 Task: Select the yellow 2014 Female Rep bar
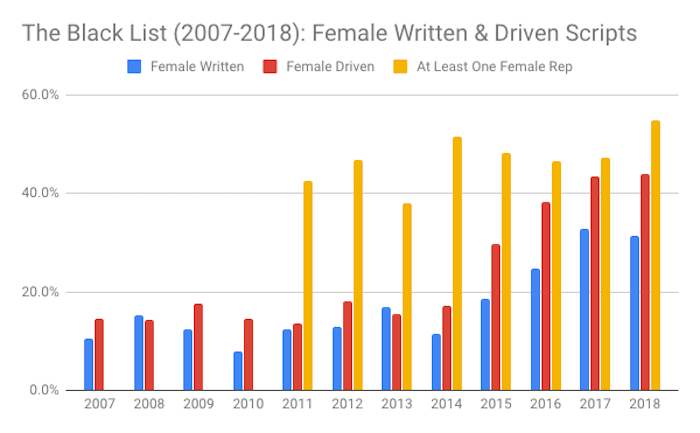457,263
